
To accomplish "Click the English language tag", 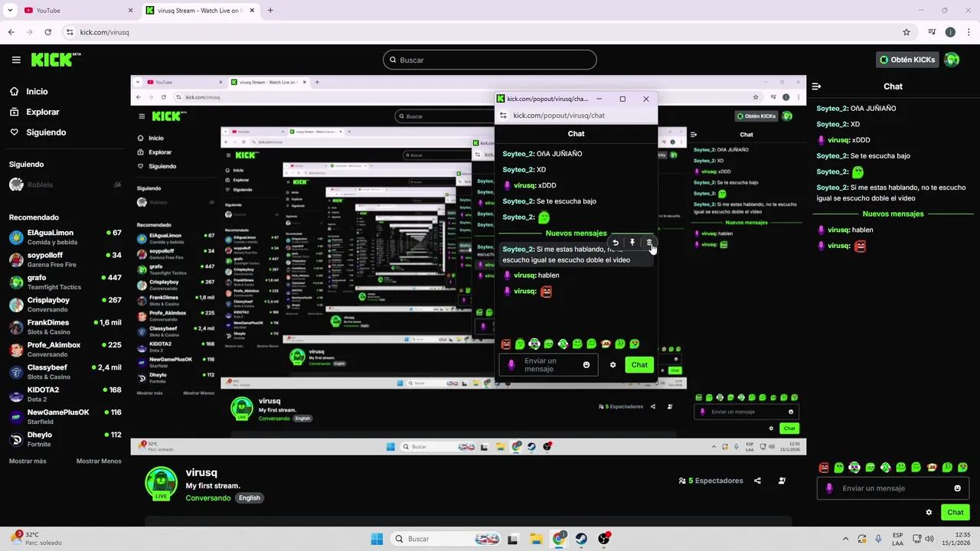I will (x=249, y=497).
